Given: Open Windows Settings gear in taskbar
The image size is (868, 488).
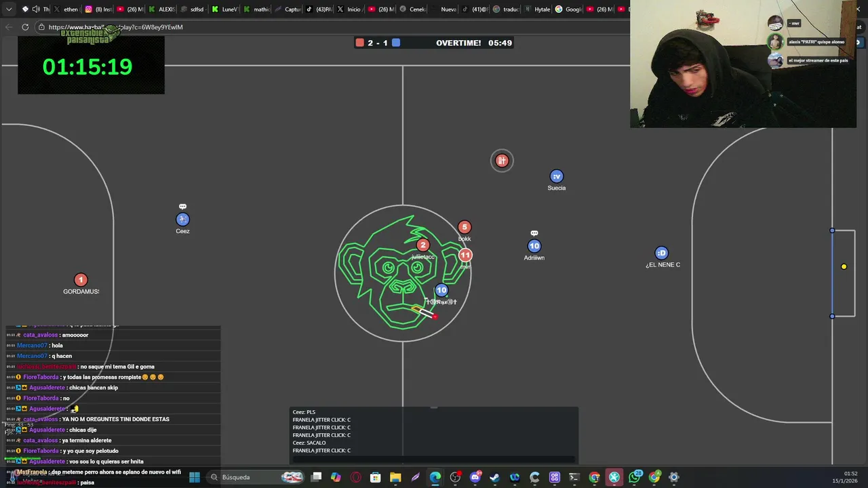Looking at the screenshot, I should (674, 477).
